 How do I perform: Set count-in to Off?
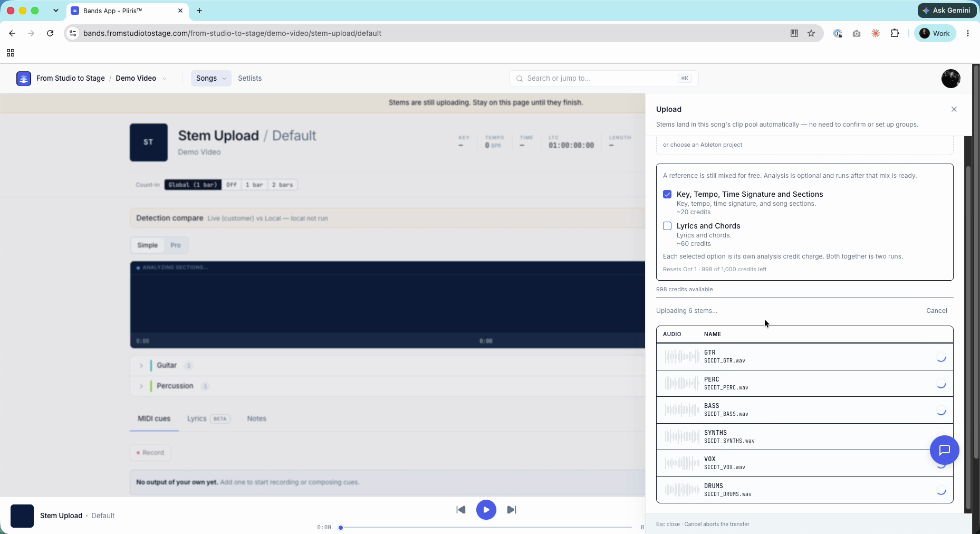(x=232, y=185)
